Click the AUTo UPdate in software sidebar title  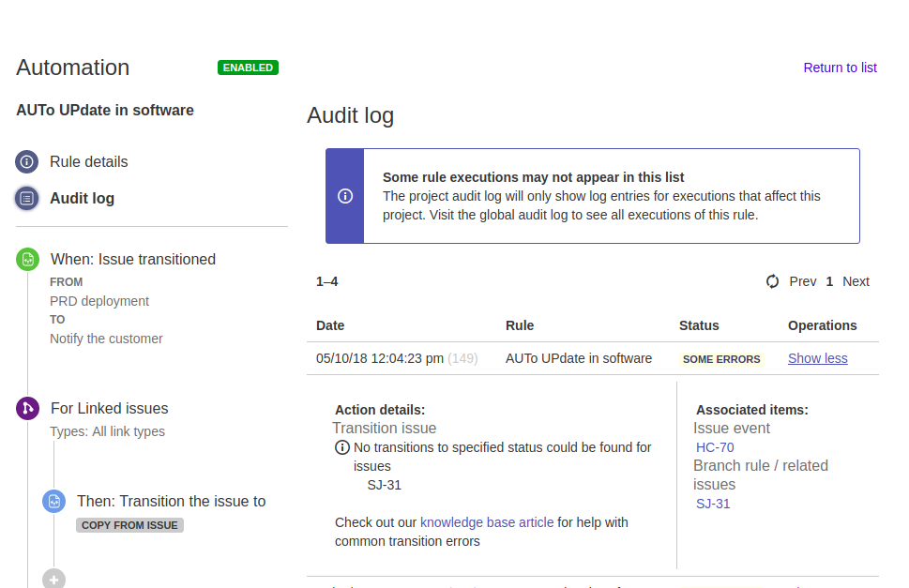coord(105,110)
